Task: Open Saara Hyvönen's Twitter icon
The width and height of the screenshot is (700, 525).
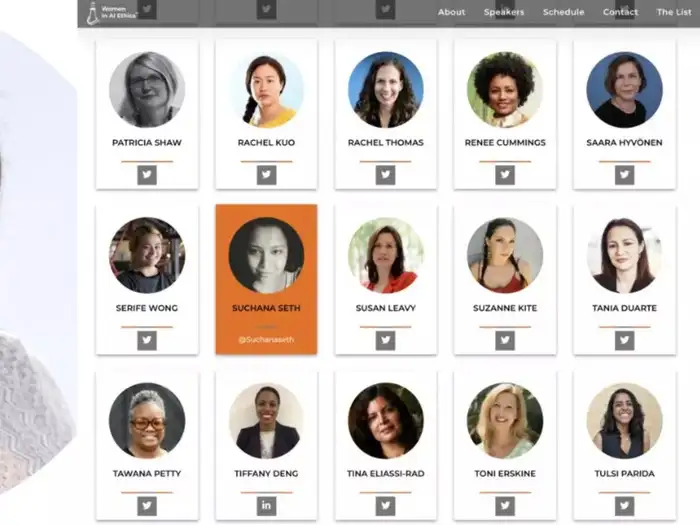Action: click(625, 175)
